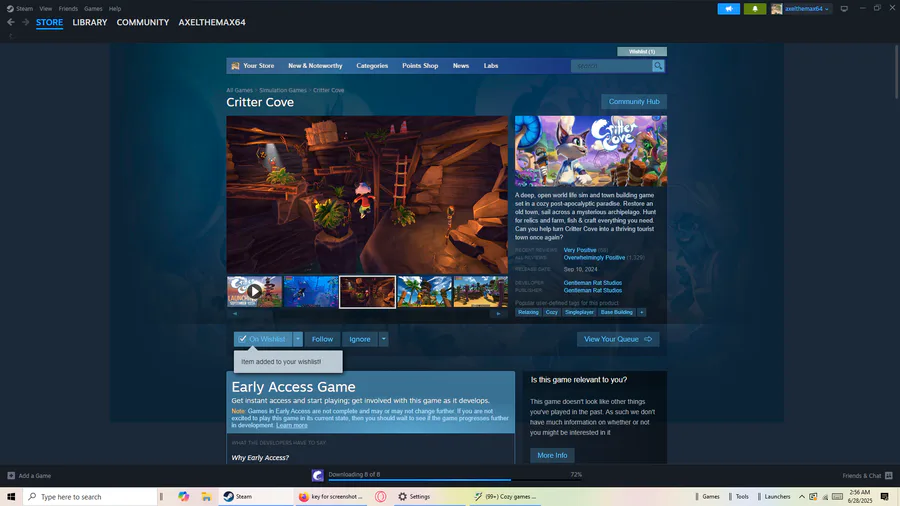Open the Windows notification center
The height and width of the screenshot is (506, 900).
pos(885,497)
